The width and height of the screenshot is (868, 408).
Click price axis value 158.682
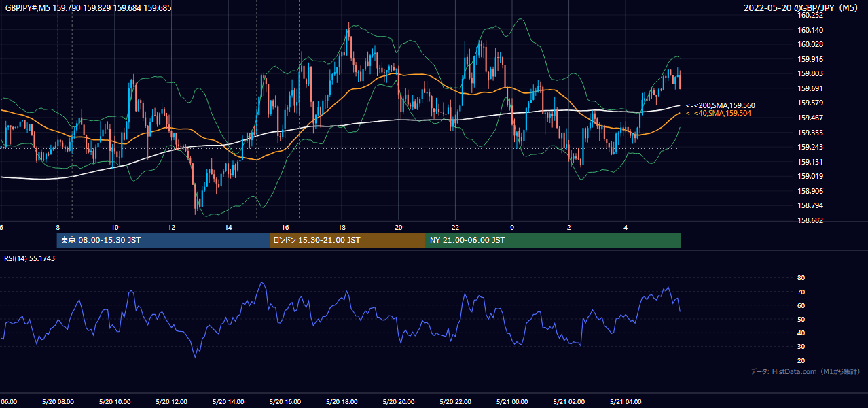(810, 220)
